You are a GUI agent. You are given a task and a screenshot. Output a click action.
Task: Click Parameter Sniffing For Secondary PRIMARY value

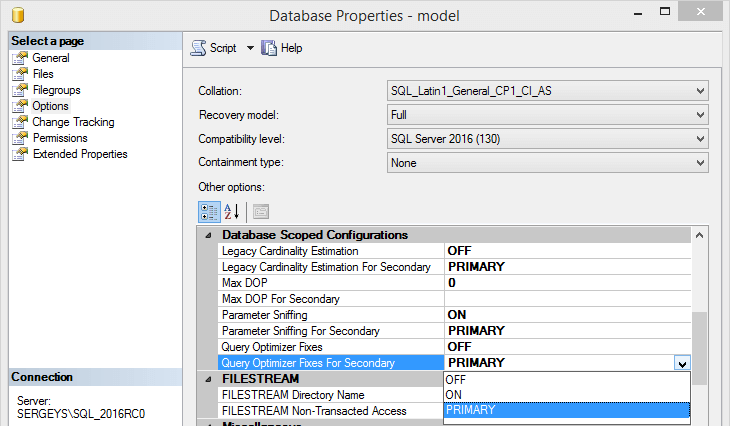pyautogui.click(x=476, y=331)
